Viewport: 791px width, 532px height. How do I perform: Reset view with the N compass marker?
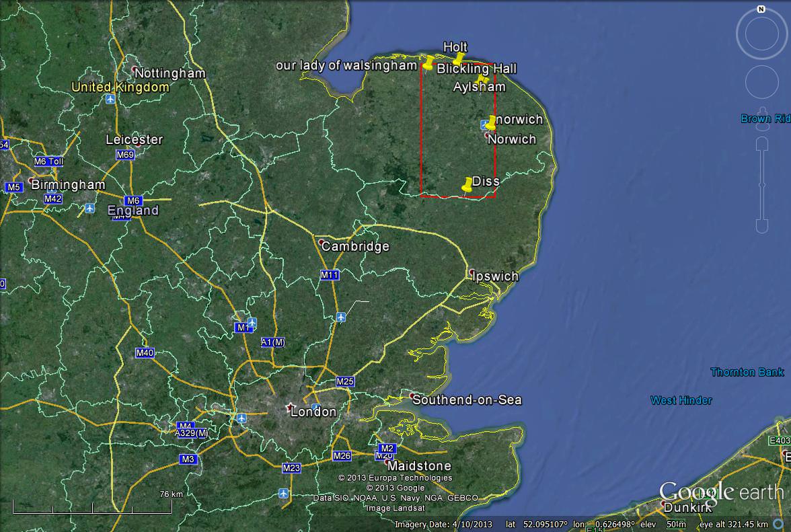click(761, 9)
